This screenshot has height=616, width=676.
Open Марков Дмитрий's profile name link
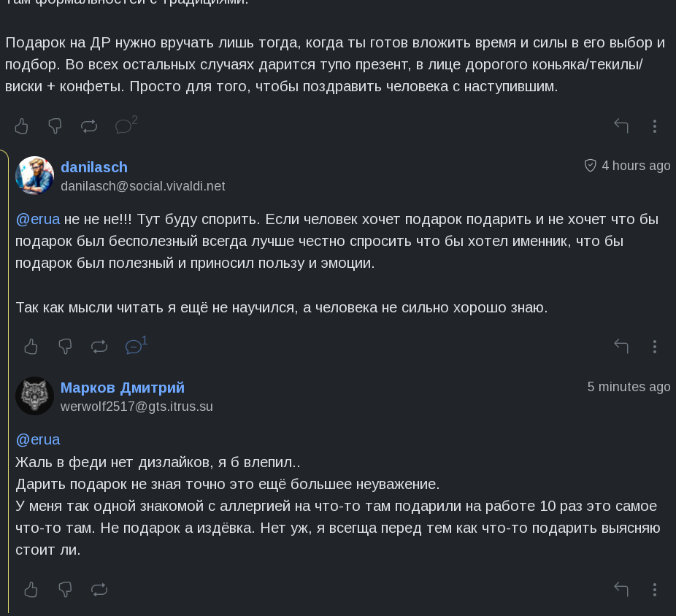pyautogui.click(x=123, y=388)
